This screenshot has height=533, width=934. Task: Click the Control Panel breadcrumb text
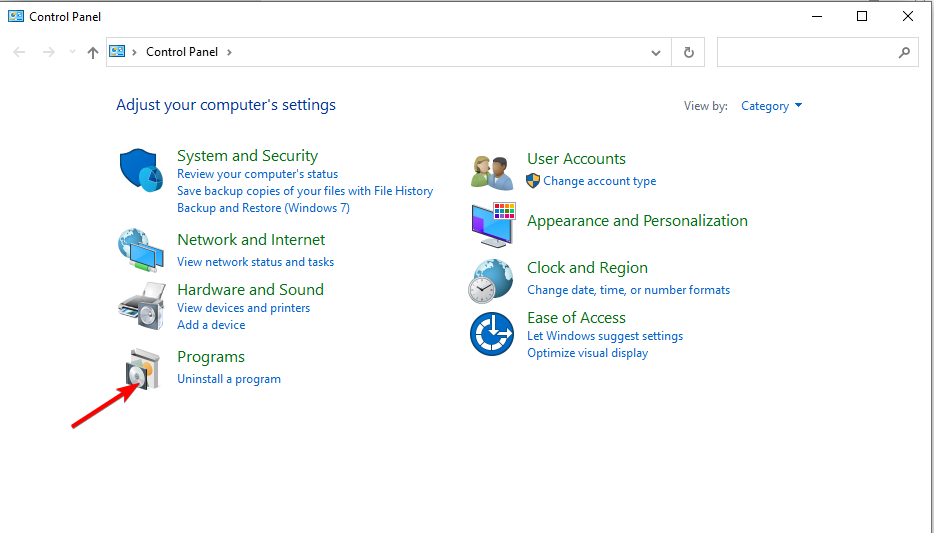click(182, 52)
